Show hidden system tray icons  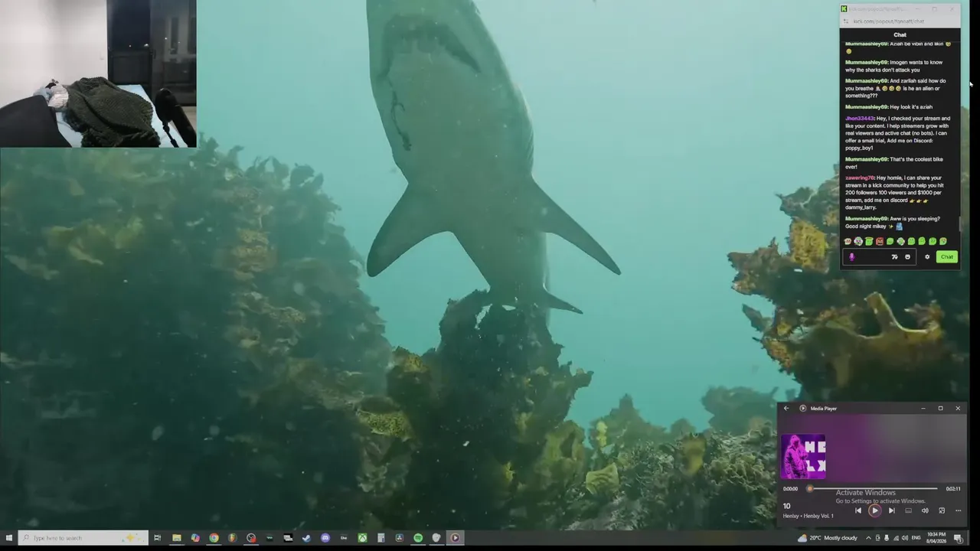click(868, 538)
